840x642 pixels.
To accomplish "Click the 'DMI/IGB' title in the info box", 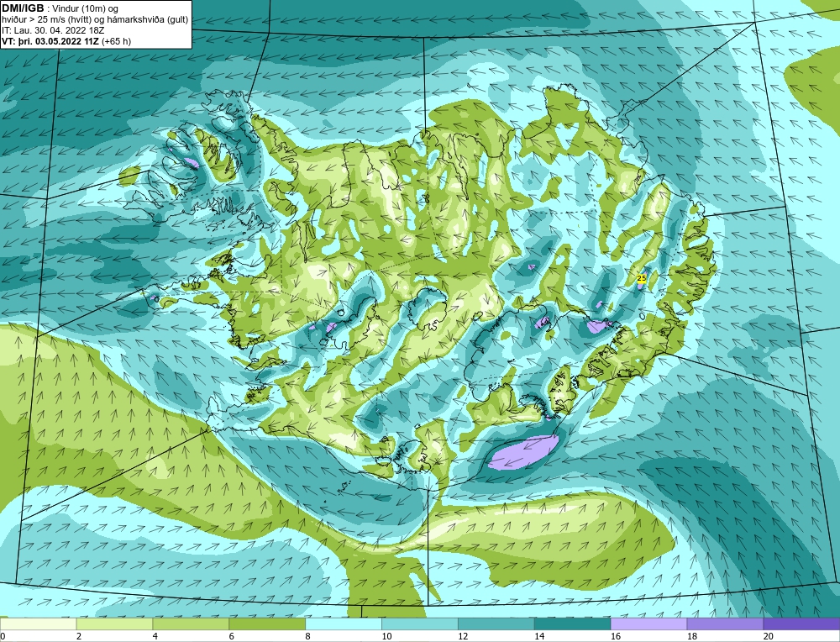I will tap(23, 8).
